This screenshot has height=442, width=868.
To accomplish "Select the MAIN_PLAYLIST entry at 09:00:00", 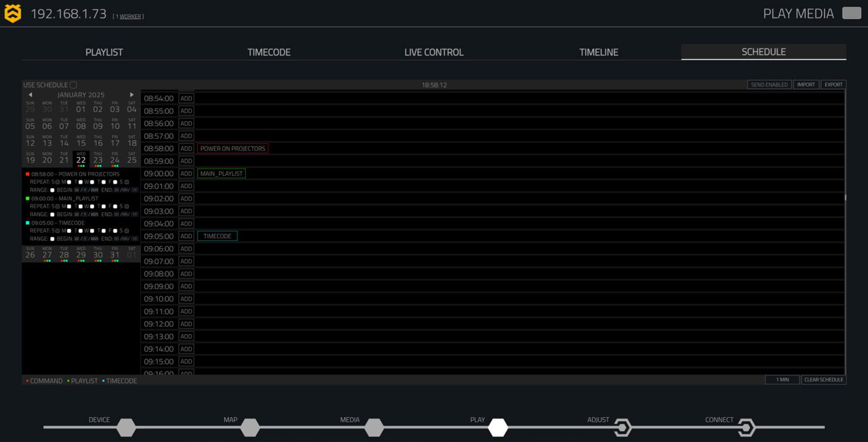I will (x=221, y=173).
